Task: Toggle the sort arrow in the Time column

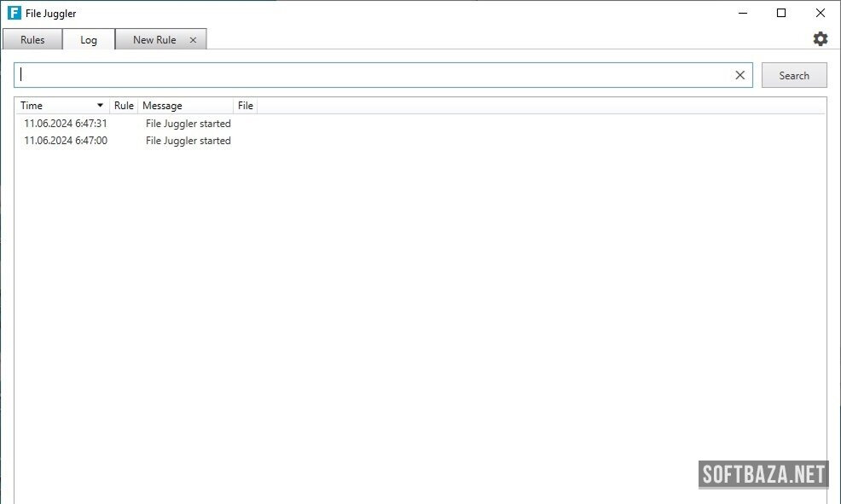Action: 100,106
